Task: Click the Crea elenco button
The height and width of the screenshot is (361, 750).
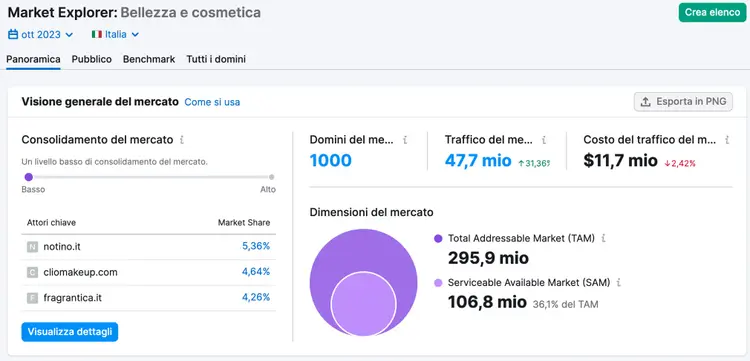Action: [x=712, y=12]
